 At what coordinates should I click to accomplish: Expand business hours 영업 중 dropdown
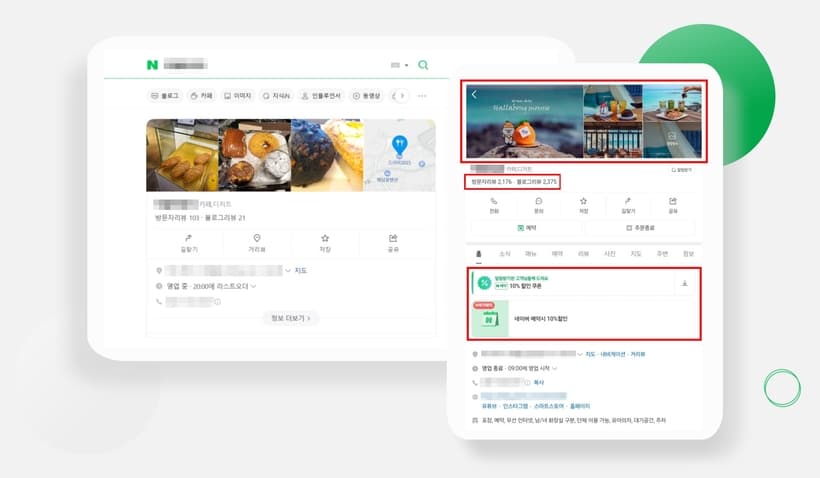253,286
